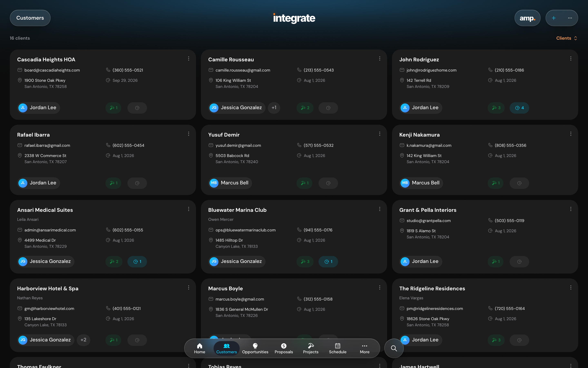
Task: Click the projects hammer badge on Yusuf Demir
Action: click(304, 183)
